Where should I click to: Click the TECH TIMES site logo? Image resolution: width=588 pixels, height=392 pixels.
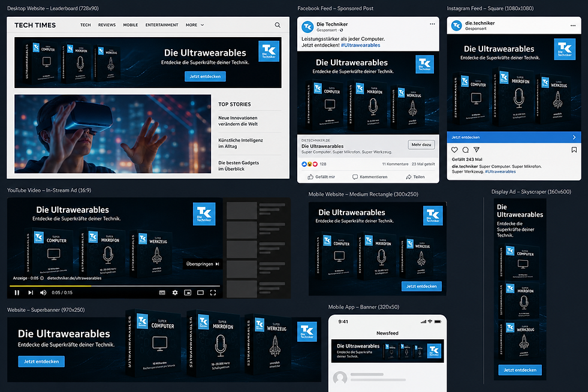[x=35, y=25]
